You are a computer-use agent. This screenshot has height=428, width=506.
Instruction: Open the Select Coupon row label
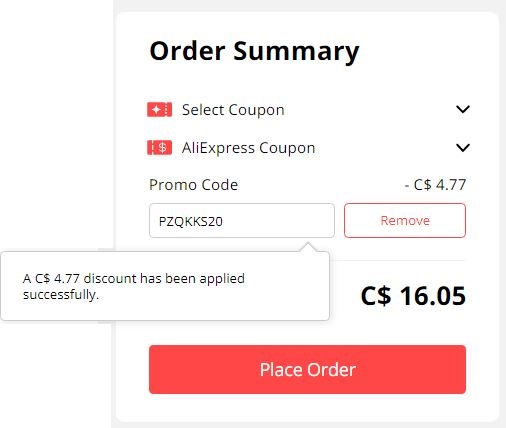233,110
